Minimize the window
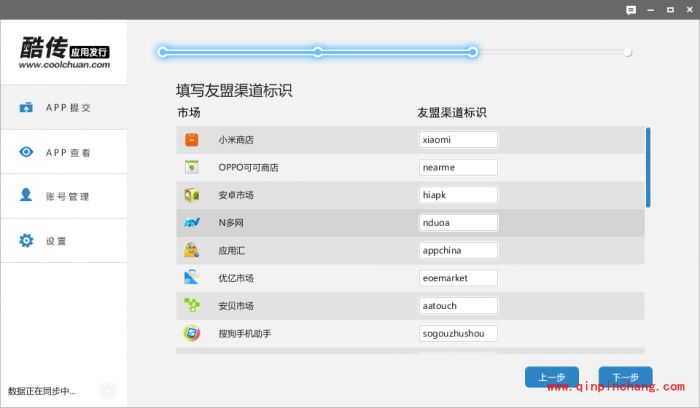Screen dimensions: 700x408 [x=651, y=10]
